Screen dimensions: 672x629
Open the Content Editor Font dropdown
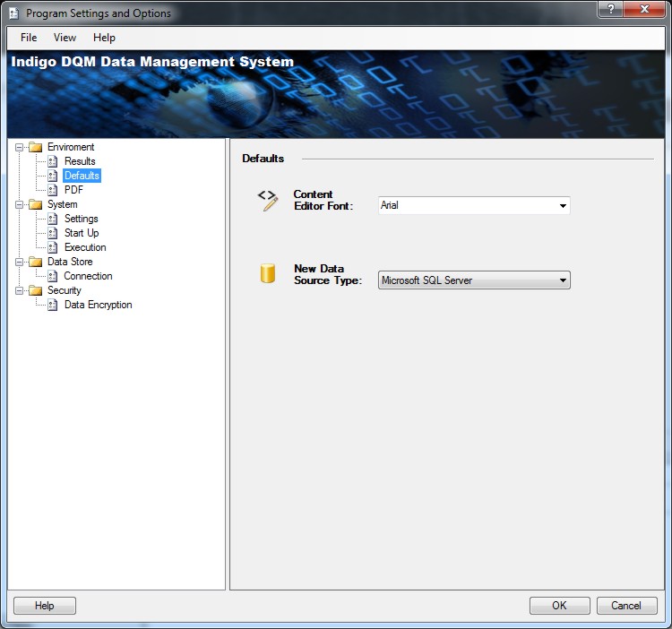tap(563, 206)
